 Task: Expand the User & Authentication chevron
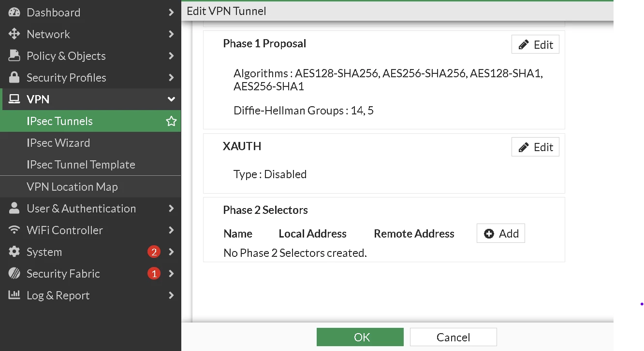point(171,209)
